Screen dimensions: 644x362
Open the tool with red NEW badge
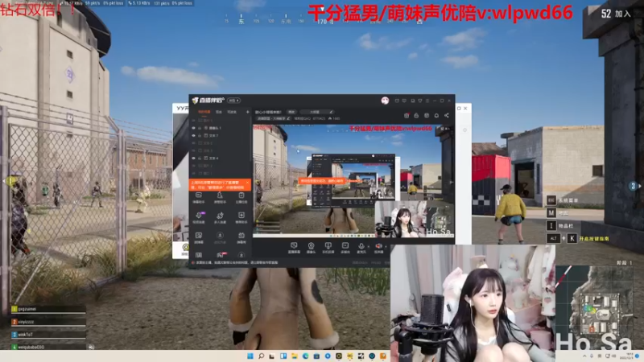pos(221,255)
